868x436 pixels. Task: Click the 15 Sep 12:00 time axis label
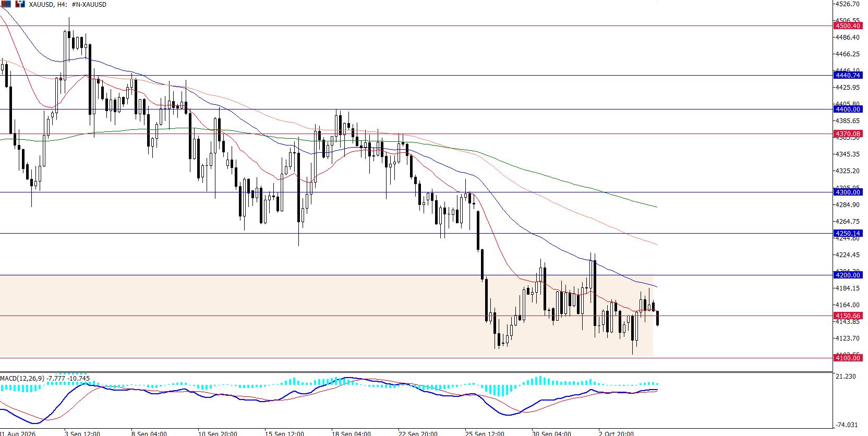pos(284,433)
